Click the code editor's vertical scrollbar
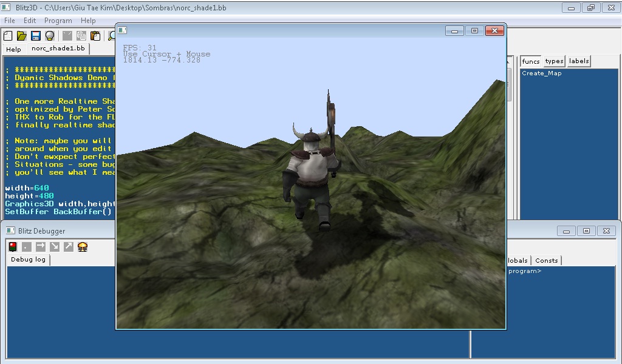The height and width of the screenshot is (364, 622). click(x=509, y=139)
